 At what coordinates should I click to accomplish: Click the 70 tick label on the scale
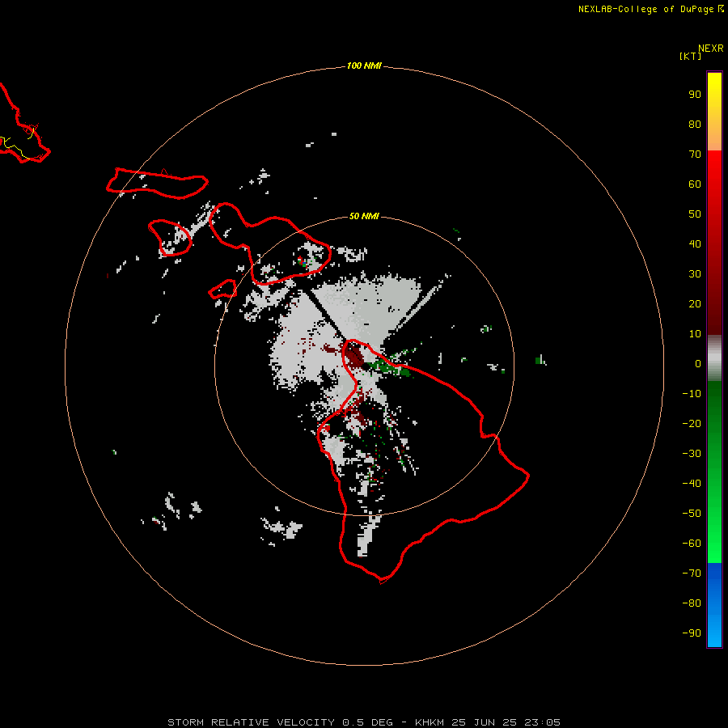[695, 154]
